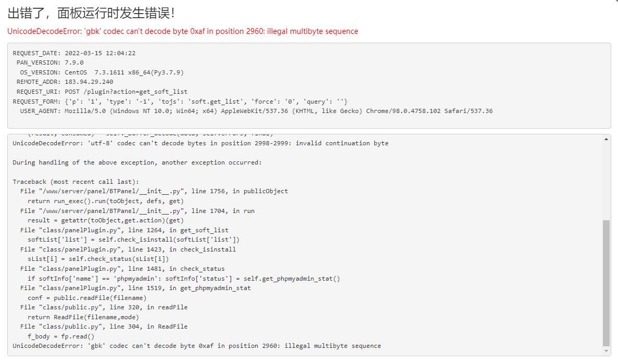Click the 'Traceback (most recent call last)' line

[75, 182]
